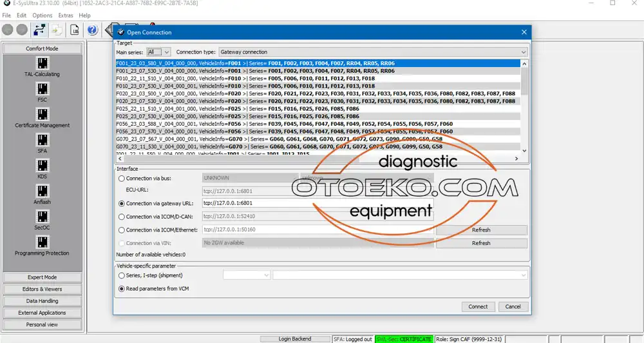Open the Help menu
The image size is (644, 343).
[84, 15]
